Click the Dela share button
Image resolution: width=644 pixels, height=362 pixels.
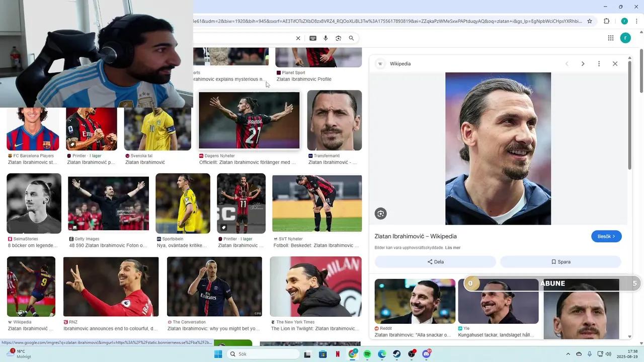click(x=435, y=262)
